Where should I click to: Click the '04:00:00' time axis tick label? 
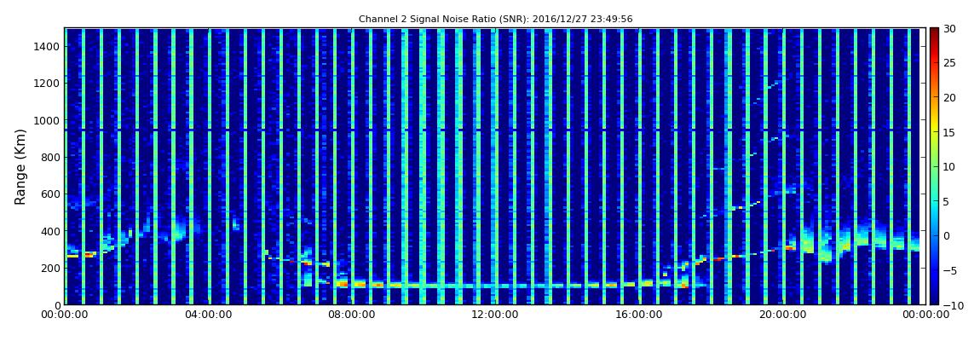(207, 315)
